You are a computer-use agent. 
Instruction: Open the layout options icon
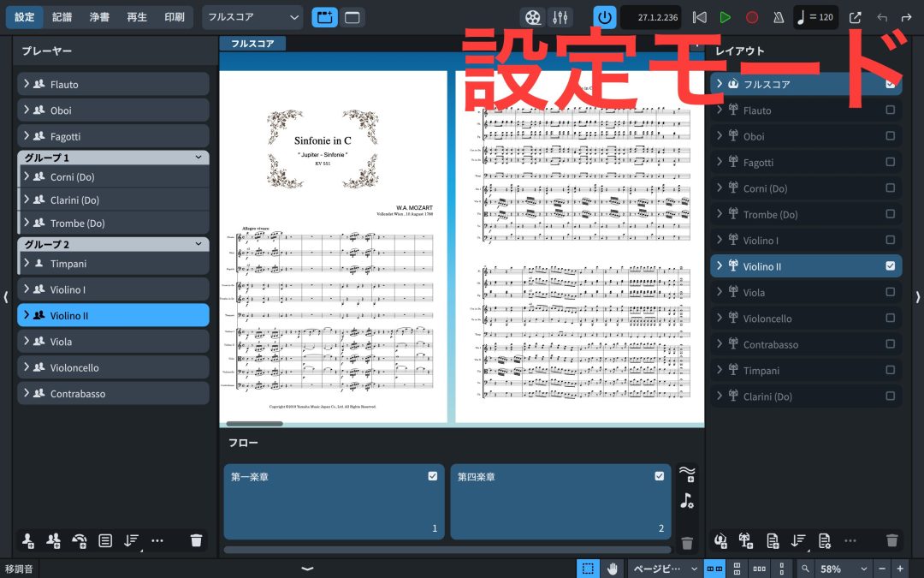tap(825, 540)
